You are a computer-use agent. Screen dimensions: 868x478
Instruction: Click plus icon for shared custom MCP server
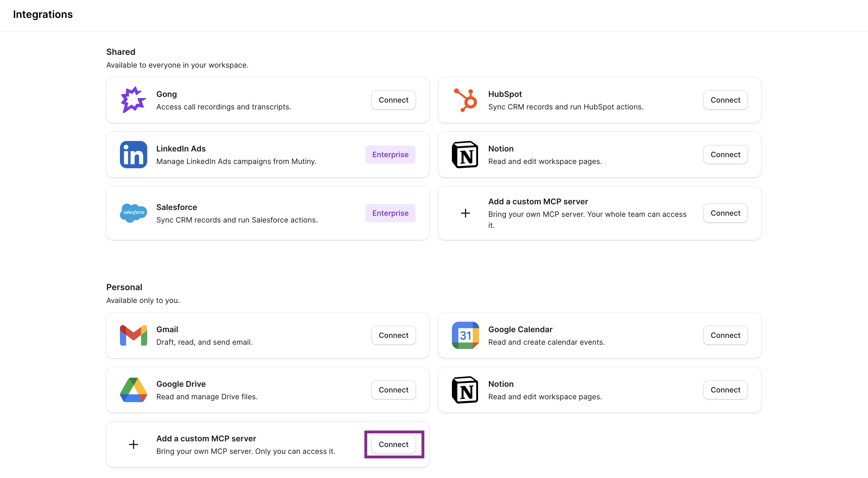[x=465, y=213]
